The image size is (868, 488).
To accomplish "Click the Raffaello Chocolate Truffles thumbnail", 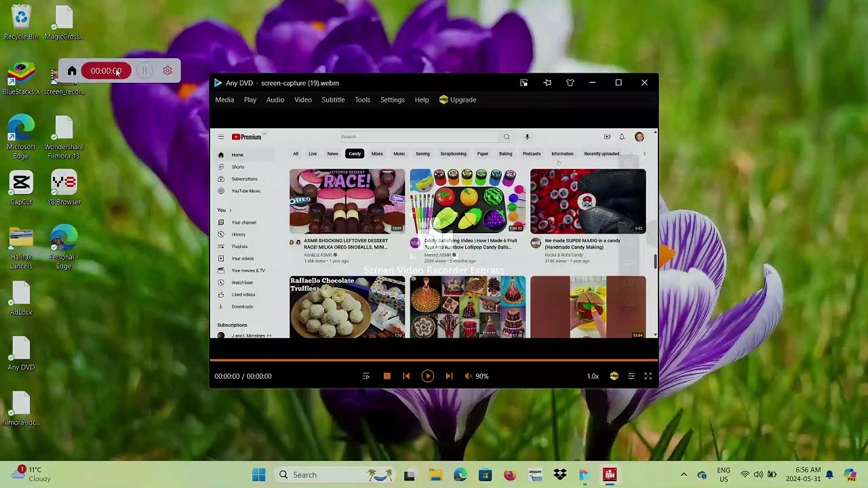I will click(x=347, y=307).
